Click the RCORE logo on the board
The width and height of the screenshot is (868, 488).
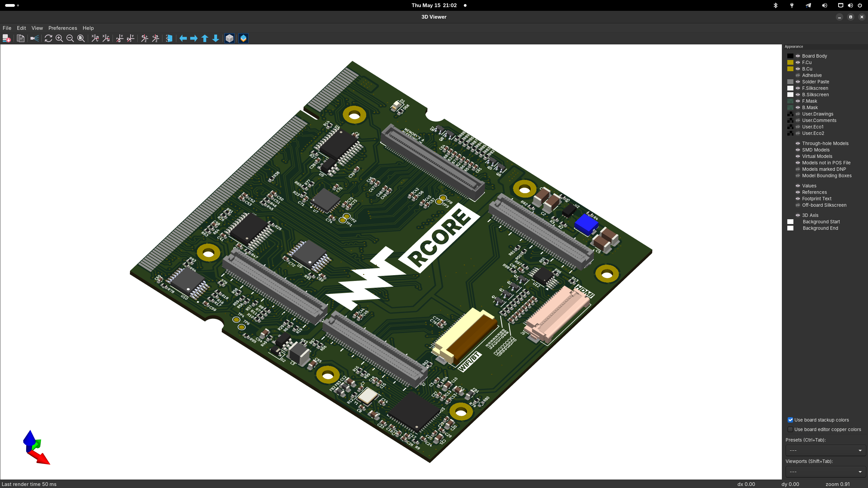tap(439, 237)
